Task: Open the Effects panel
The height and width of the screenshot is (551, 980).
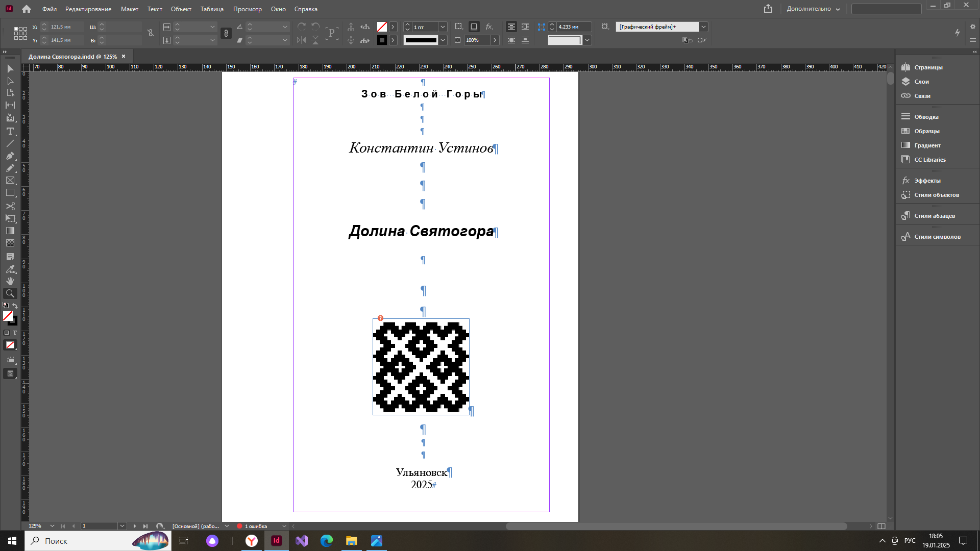Action: click(x=927, y=181)
